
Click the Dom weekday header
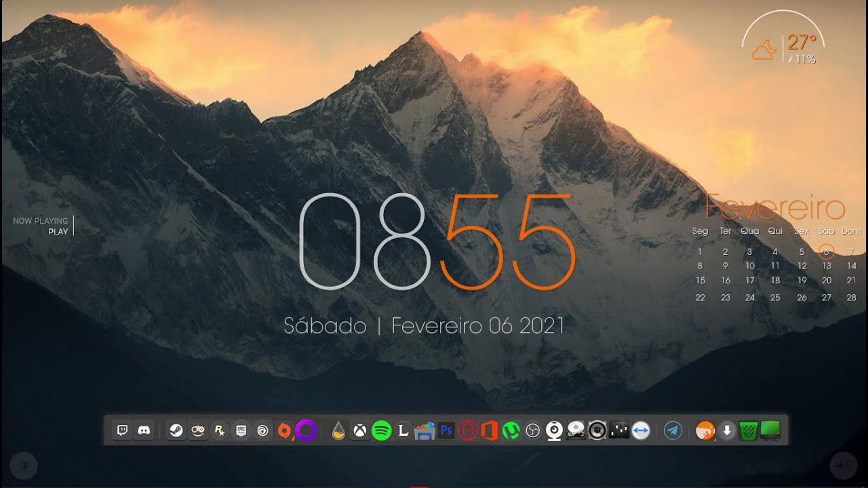[851, 231]
